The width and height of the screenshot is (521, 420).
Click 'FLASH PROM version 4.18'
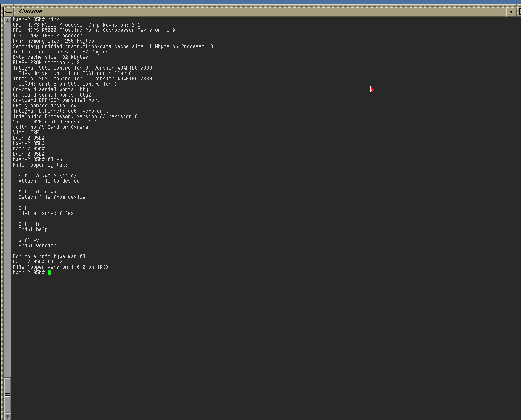46,63
